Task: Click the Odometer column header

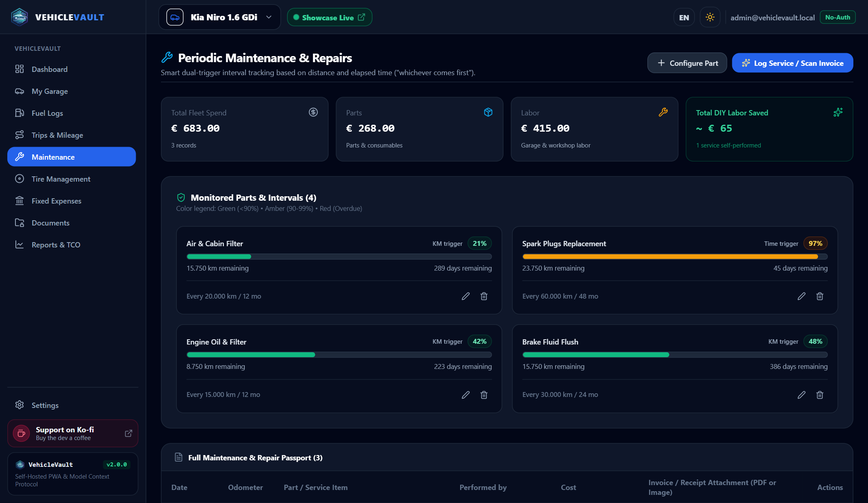Action: (x=245, y=487)
